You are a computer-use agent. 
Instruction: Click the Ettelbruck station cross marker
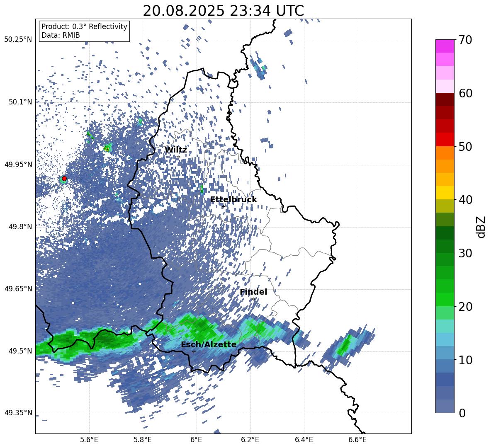pos(224,206)
